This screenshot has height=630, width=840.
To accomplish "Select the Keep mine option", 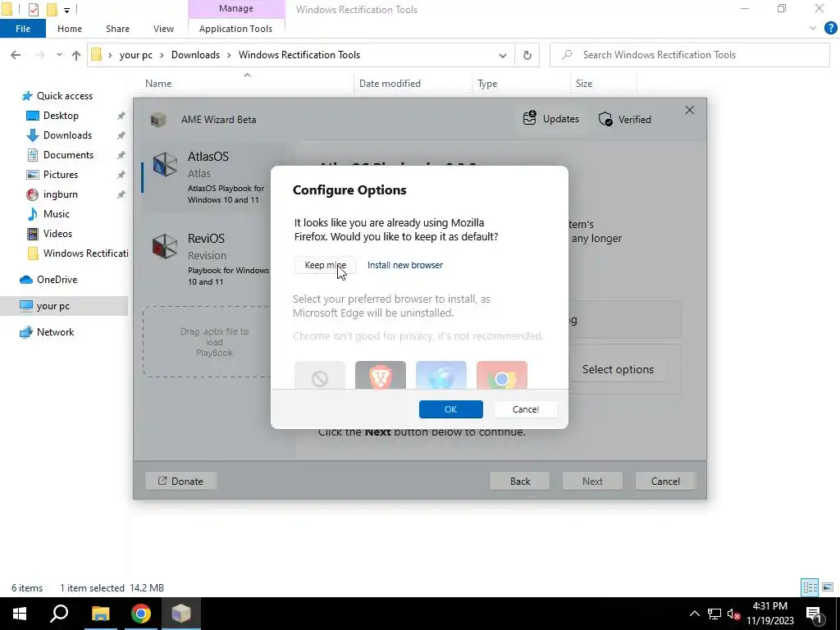I will click(x=325, y=265).
